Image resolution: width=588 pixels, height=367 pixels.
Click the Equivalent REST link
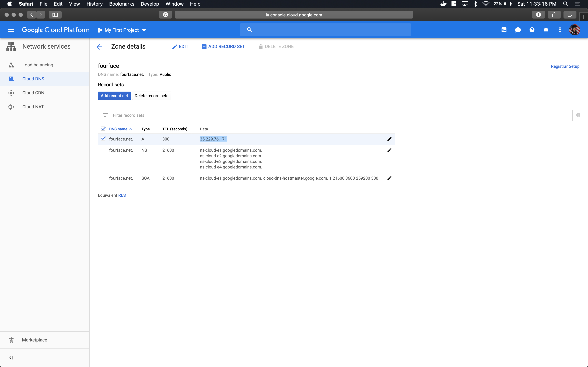point(123,195)
